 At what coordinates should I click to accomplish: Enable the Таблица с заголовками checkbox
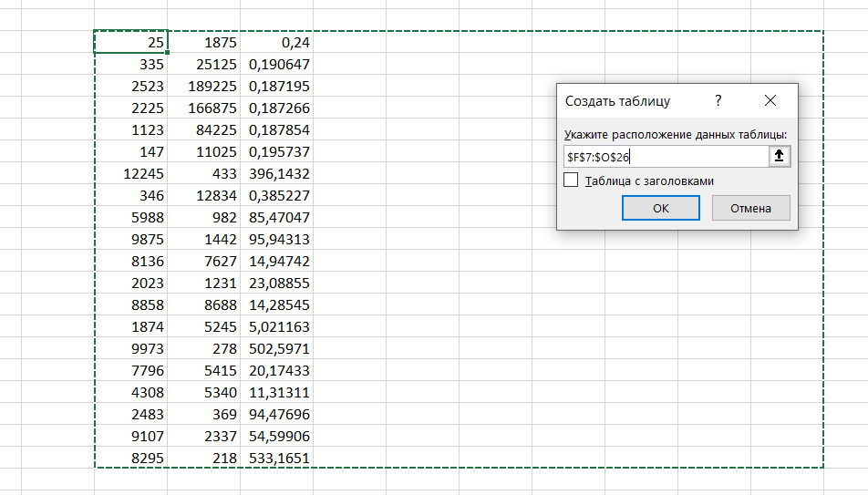tap(572, 180)
